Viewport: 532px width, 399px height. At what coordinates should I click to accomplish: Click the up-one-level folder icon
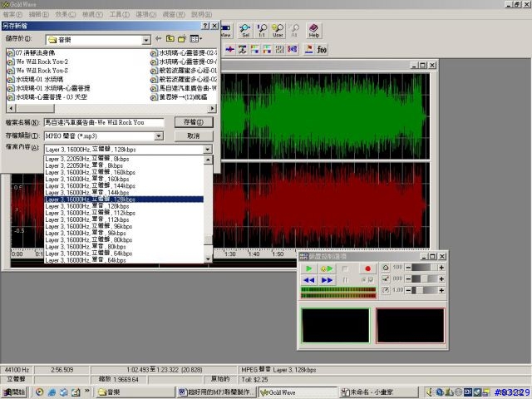(x=170, y=39)
